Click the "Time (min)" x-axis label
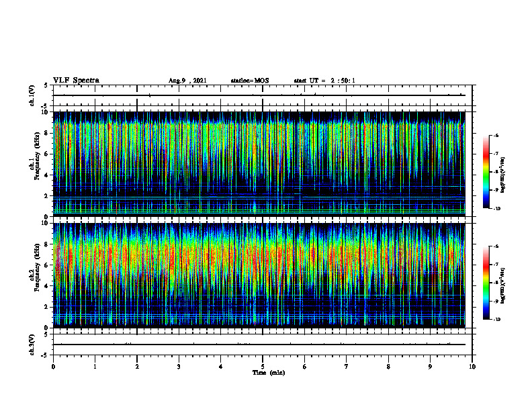The width and height of the screenshot is (532, 411). pos(269,373)
